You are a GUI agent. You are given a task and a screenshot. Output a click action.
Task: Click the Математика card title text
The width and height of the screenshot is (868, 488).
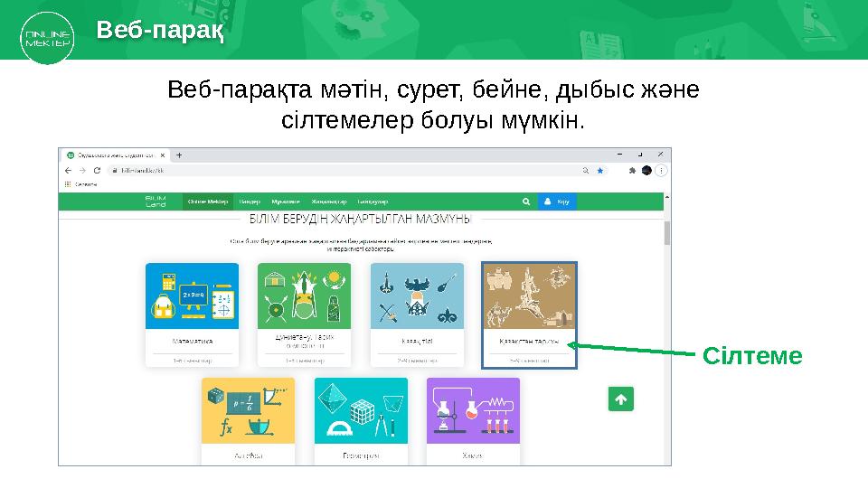click(x=192, y=342)
